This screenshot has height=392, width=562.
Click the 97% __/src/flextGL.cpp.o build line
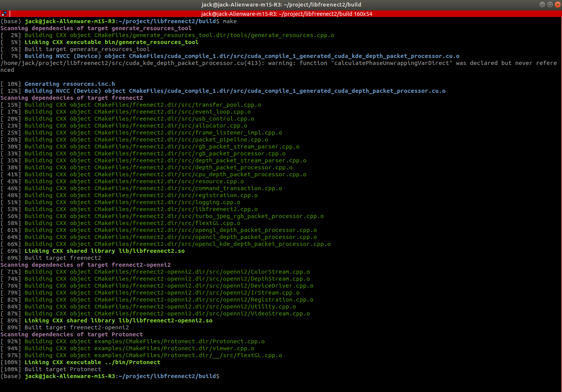click(x=141, y=355)
